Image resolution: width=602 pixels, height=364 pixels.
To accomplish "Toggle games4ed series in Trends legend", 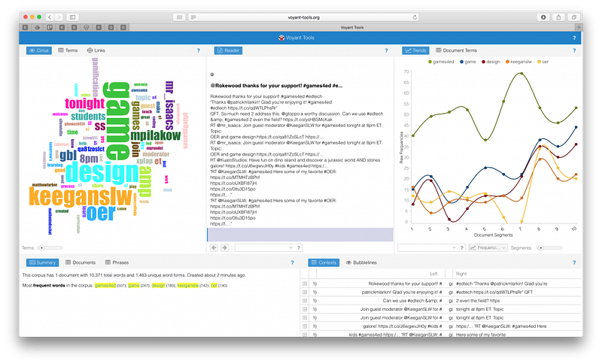I will [441, 62].
